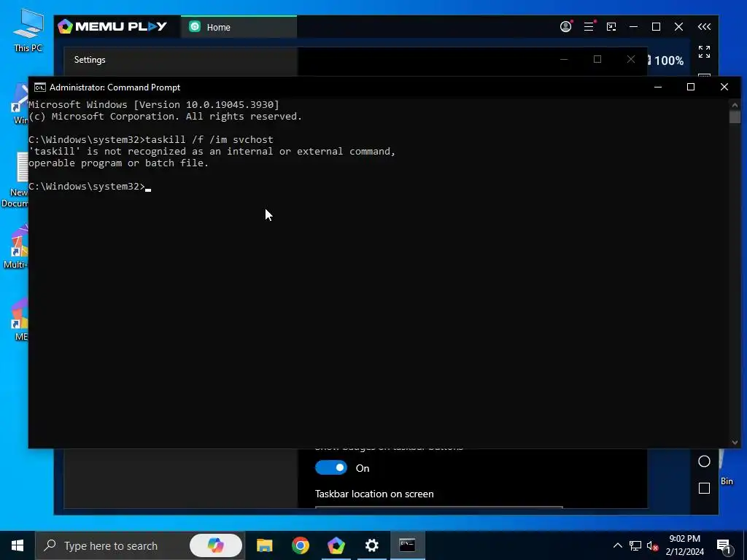Click the Settings window title text
This screenshot has width=747, height=560.
pyautogui.click(x=90, y=60)
